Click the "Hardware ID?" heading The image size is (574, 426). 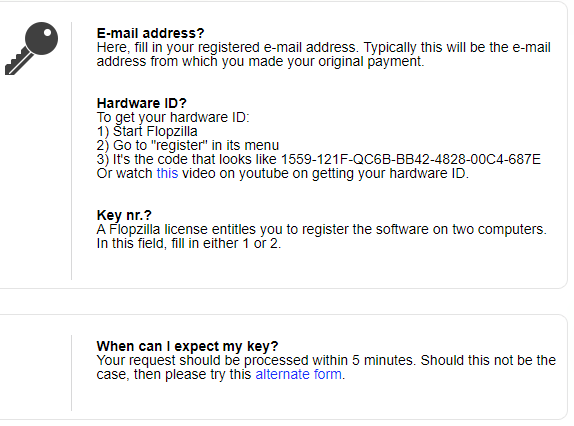[142, 103]
